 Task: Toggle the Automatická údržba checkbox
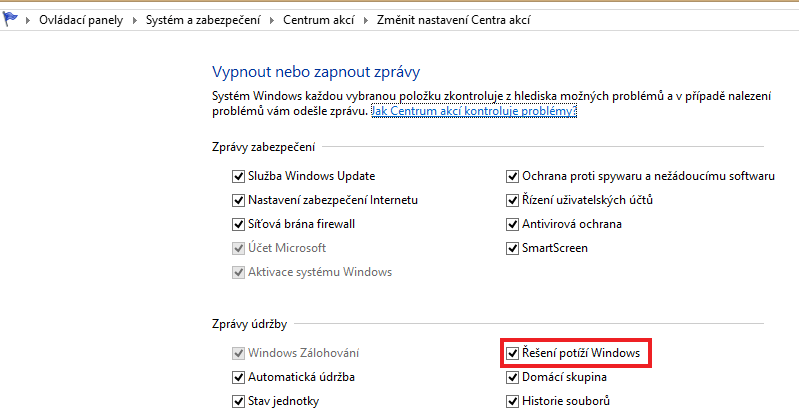[238, 378]
